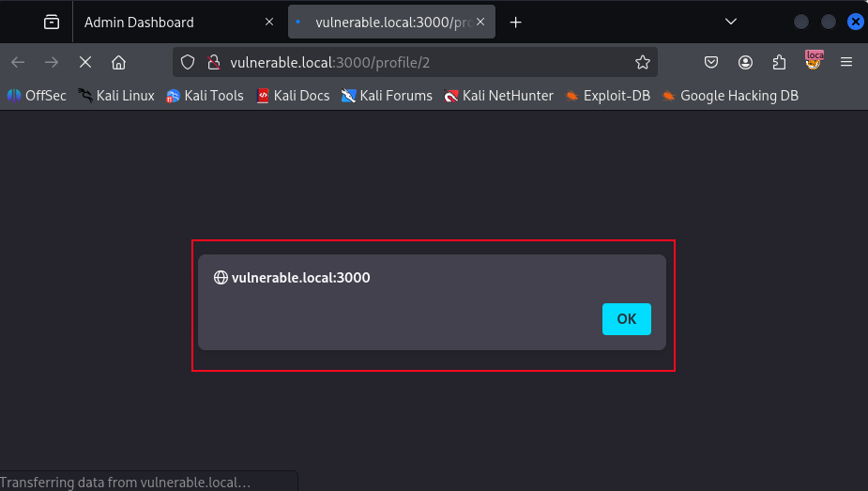
Task: Open the tracking protection shield panel
Action: [x=188, y=63]
